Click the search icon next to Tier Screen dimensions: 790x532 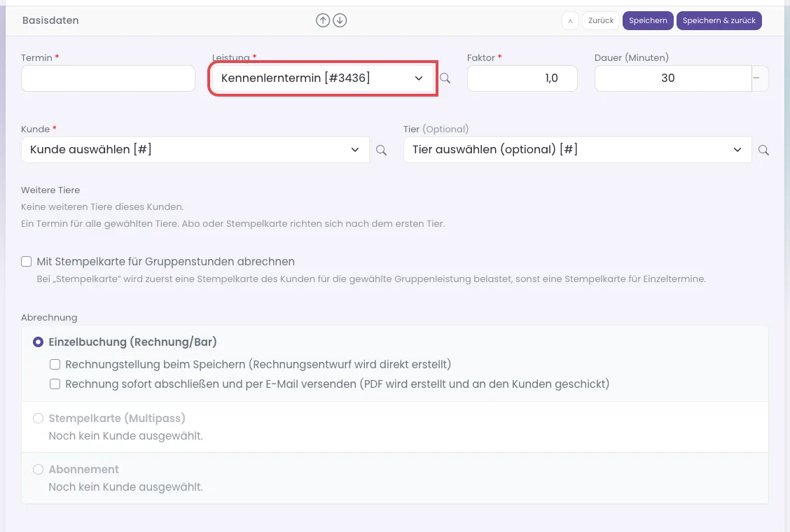tap(764, 150)
